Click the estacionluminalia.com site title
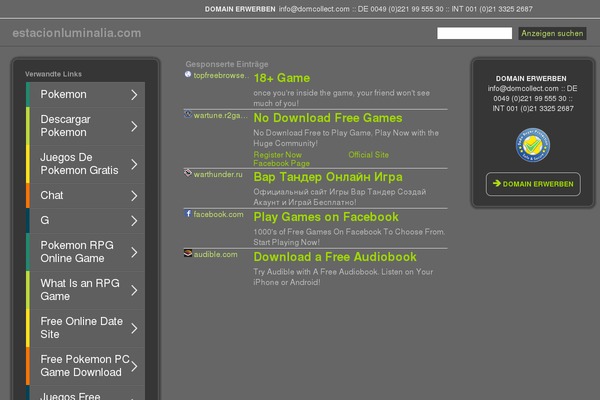 [x=77, y=33]
